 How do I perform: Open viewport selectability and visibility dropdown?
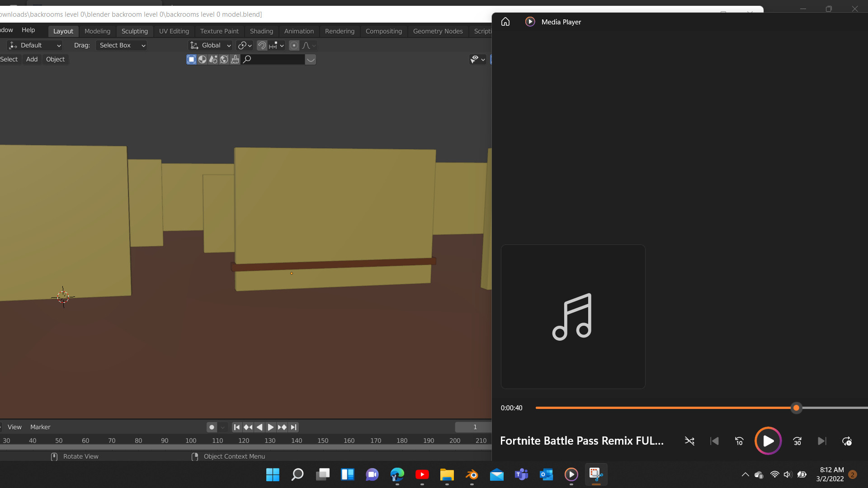[x=477, y=59]
